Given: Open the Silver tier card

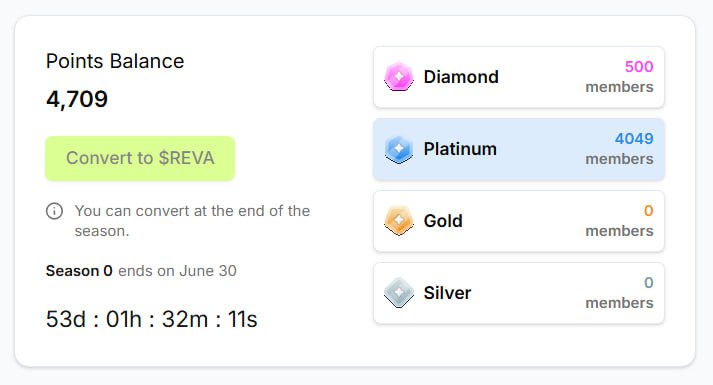Looking at the screenshot, I should [519, 293].
